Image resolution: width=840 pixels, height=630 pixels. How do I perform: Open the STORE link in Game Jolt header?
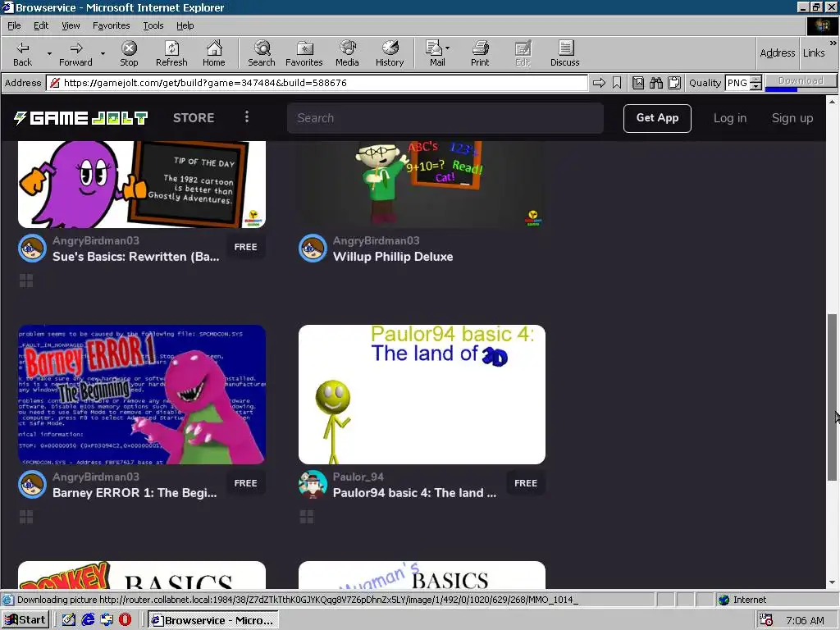pos(194,118)
